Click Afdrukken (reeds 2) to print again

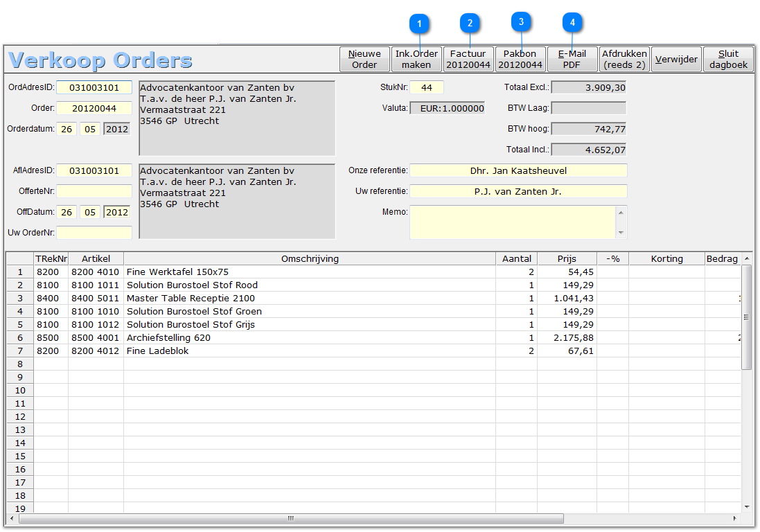(x=624, y=59)
